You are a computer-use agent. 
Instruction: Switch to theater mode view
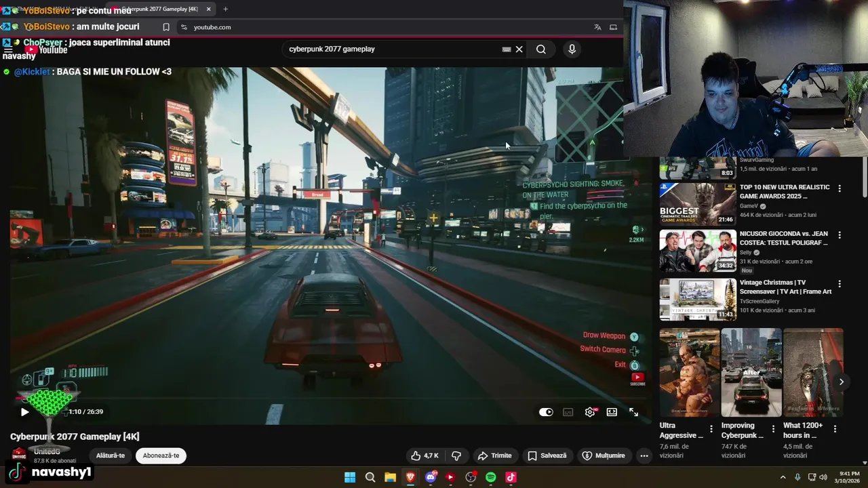612,412
